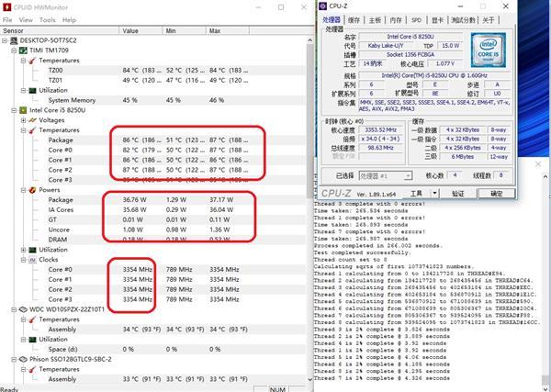Image resolution: width=551 pixels, height=392 pixels.
Task: Collapse the Phison SSO128GTLC9-SBC-2 node
Action: point(14,359)
